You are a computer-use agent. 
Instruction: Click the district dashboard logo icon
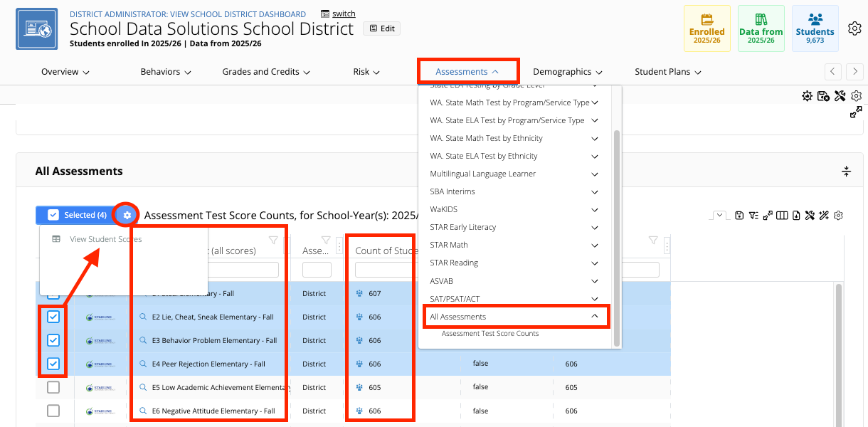(x=36, y=29)
